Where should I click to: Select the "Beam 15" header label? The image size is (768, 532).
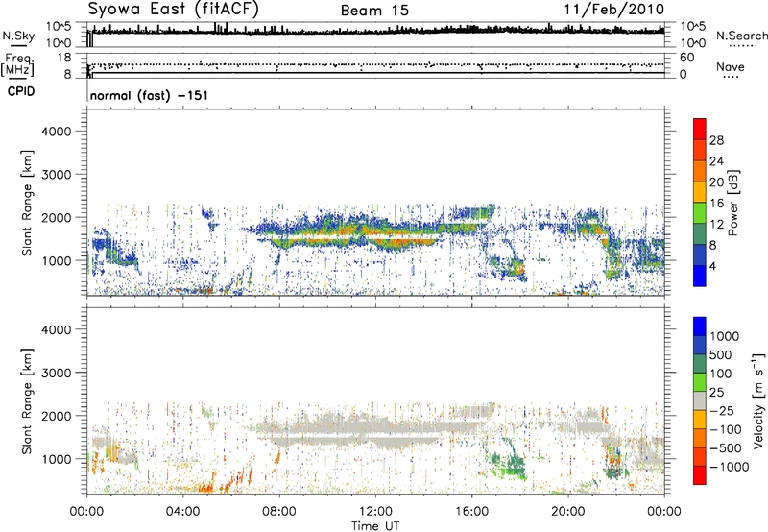[374, 11]
